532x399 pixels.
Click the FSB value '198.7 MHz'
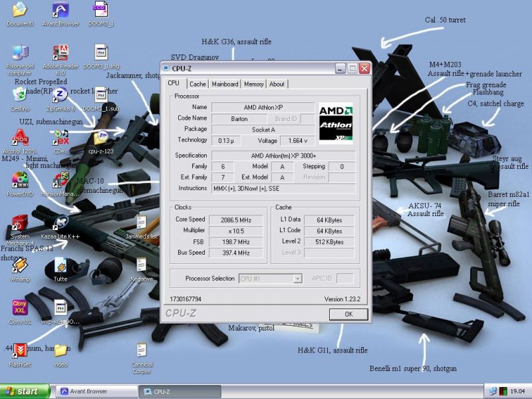coord(236,242)
